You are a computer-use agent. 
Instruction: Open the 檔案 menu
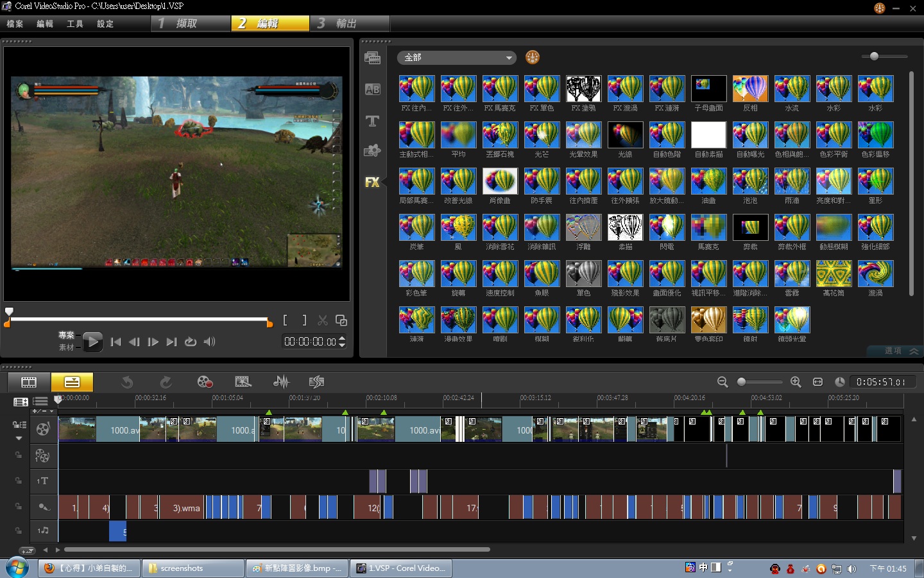coord(15,24)
